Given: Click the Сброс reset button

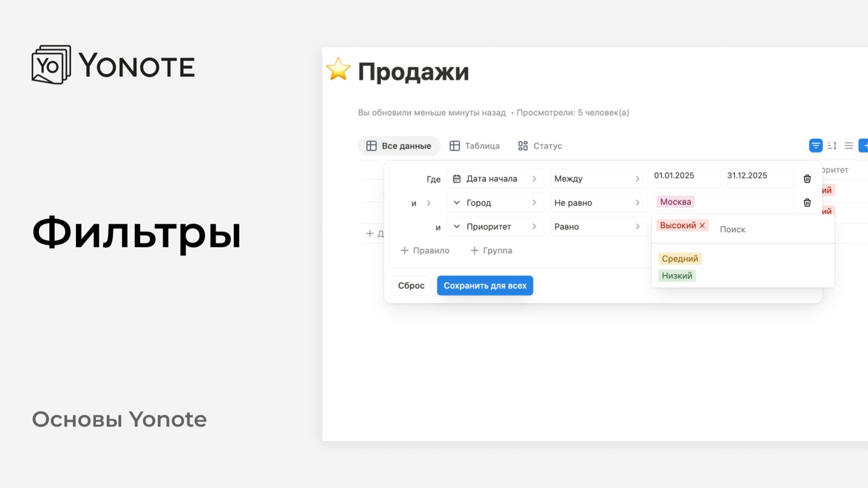Looking at the screenshot, I should click(411, 285).
